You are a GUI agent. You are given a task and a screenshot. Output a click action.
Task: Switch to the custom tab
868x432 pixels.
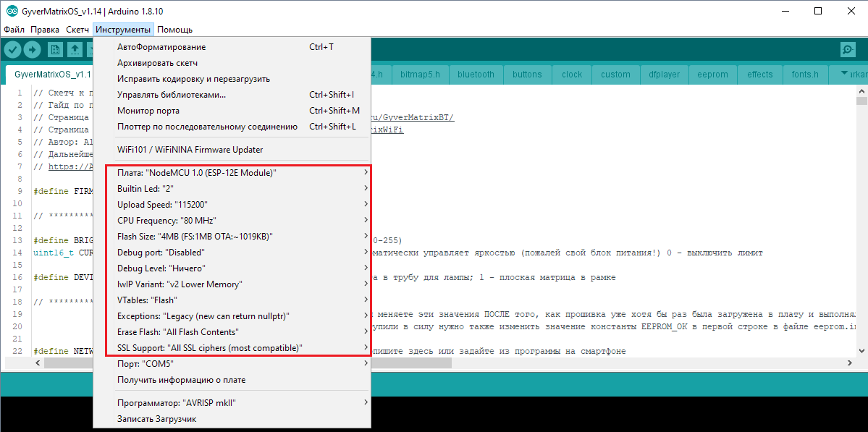(x=615, y=74)
